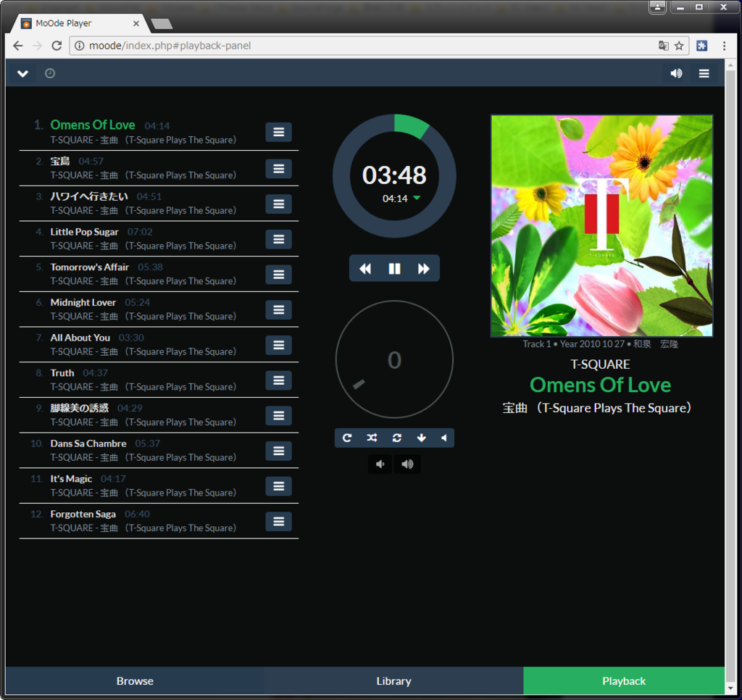This screenshot has width=742, height=700.
Task: Open menu for Little Pop Sugar track
Action: point(278,239)
